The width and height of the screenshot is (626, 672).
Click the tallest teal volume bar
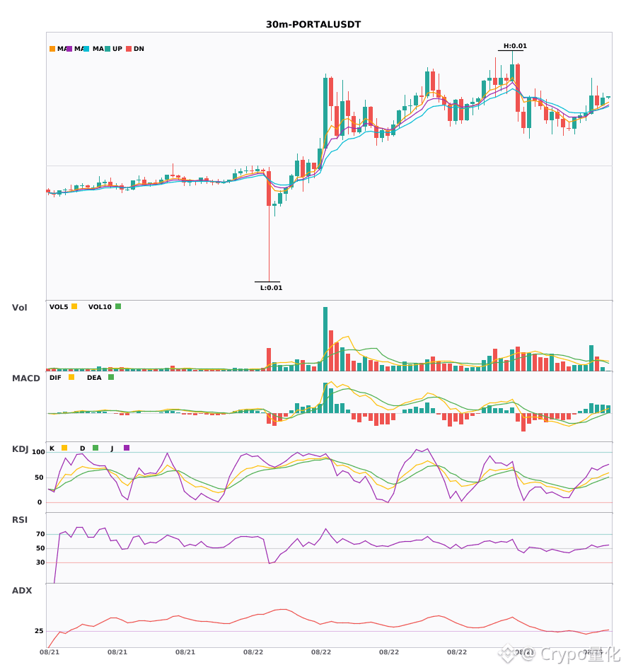click(325, 339)
